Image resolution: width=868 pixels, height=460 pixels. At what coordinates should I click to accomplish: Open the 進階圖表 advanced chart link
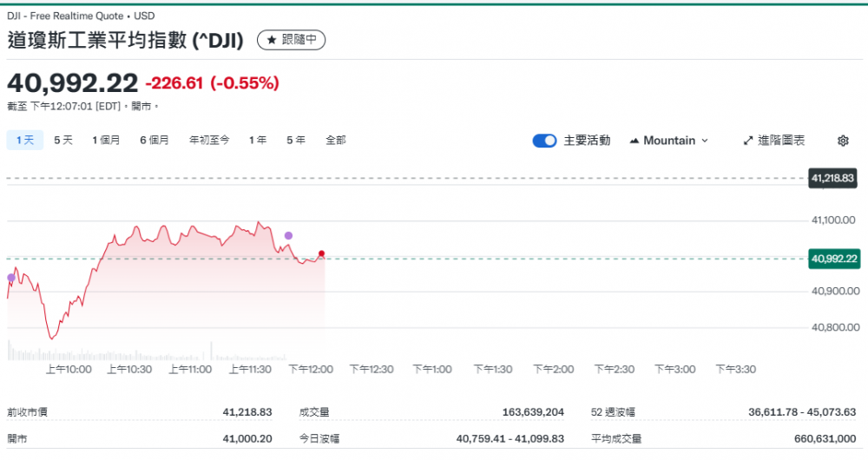[781, 141]
